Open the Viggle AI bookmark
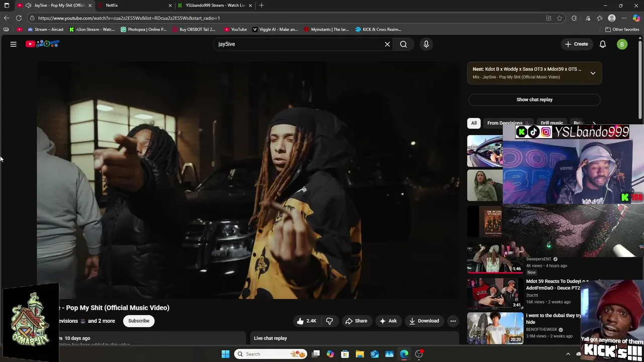Image resolution: width=644 pixels, height=362 pixels. (275, 29)
